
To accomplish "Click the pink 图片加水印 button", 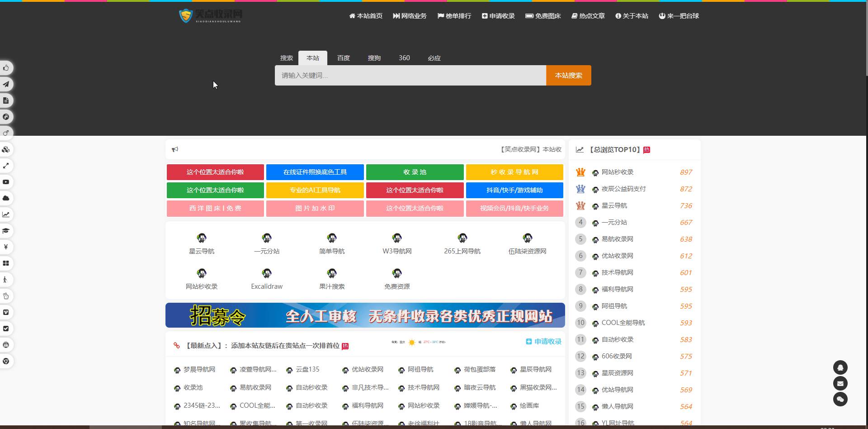I will tap(315, 208).
